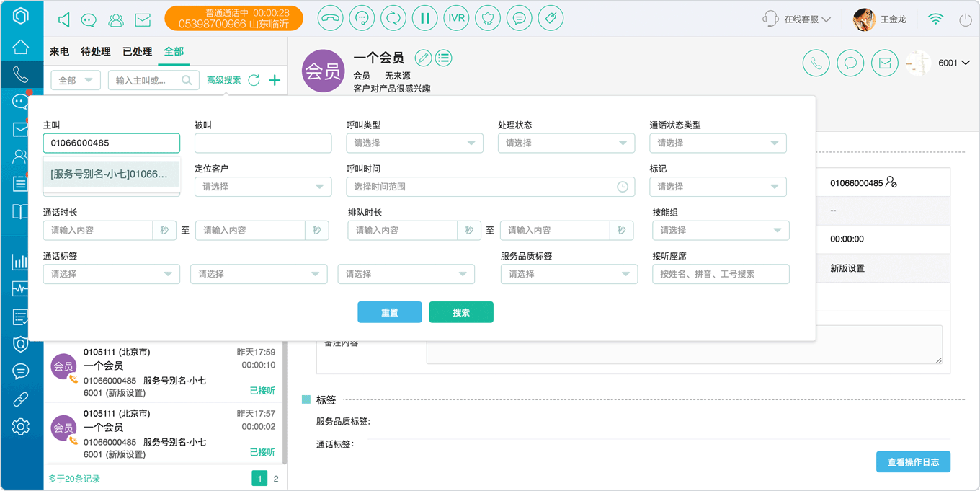Image resolution: width=980 pixels, height=491 pixels.
Task: Click the 重置 button
Action: coord(390,312)
